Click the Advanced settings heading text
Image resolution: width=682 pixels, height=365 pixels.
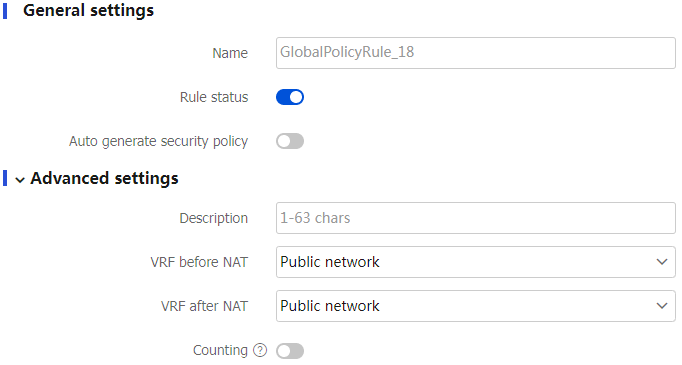click(x=104, y=178)
